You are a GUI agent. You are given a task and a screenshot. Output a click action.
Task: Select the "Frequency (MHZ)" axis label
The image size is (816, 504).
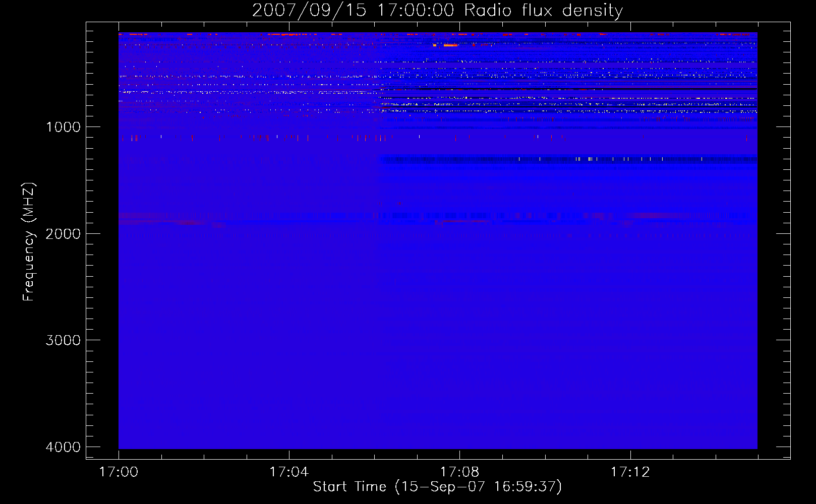29,242
